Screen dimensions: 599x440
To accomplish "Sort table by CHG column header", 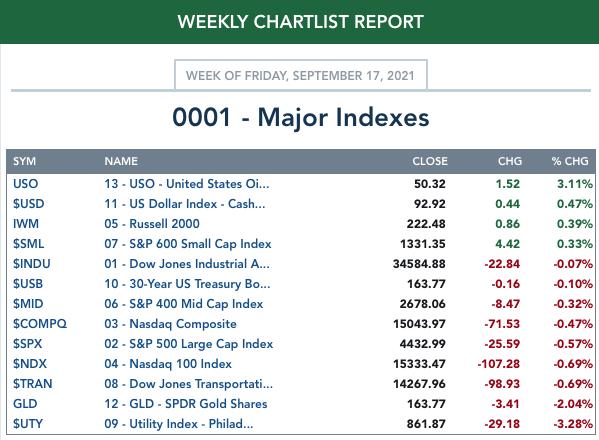I will (x=510, y=161).
